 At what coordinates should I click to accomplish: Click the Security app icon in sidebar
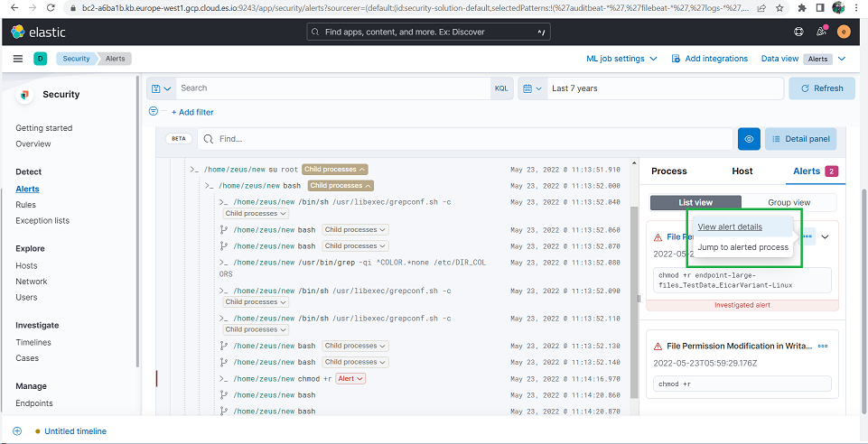point(23,95)
